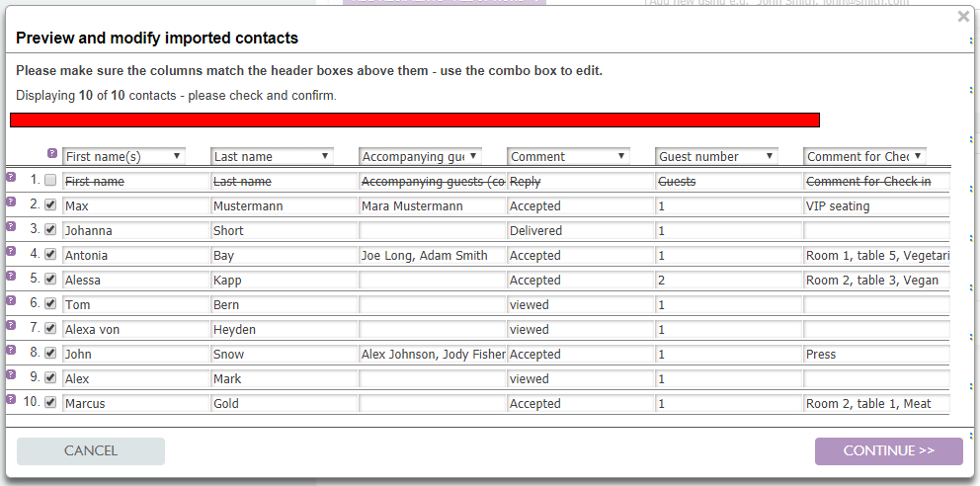980x486 pixels.
Task: Click help icon beside row 2 Max
Action: click(11, 202)
